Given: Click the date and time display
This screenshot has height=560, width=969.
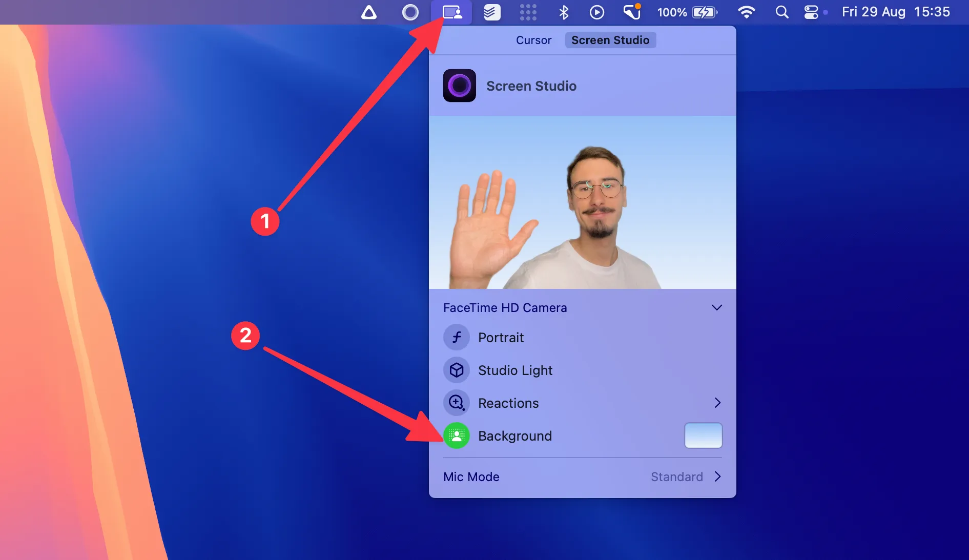Looking at the screenshot, I should pos(895,12).
